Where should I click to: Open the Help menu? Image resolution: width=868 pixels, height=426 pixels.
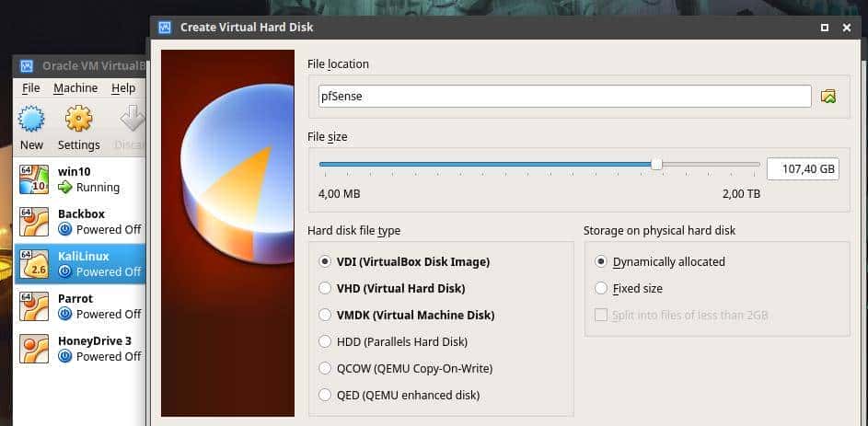tap(123, 88)
